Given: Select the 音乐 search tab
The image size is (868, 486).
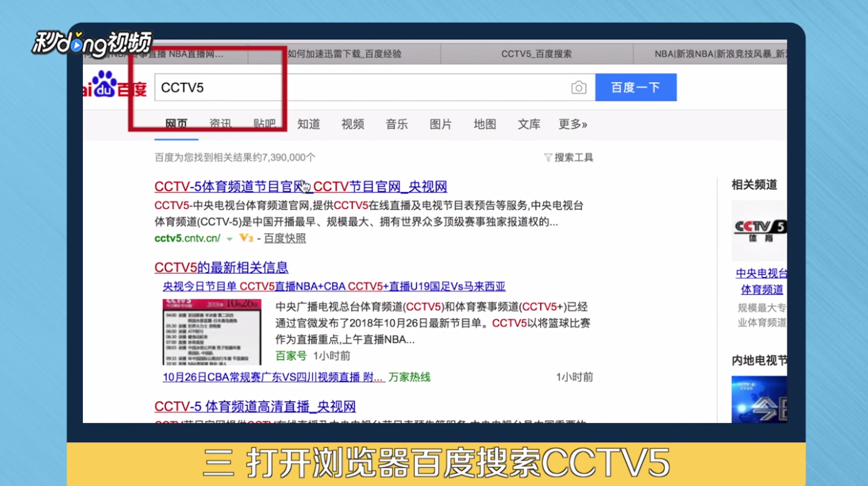Looking at the screenshot, I should pos(396,125).
